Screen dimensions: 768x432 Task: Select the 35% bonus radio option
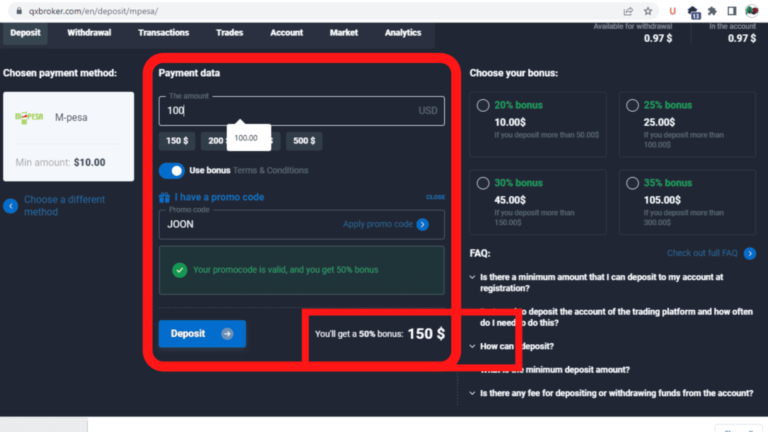click(627, 183)
